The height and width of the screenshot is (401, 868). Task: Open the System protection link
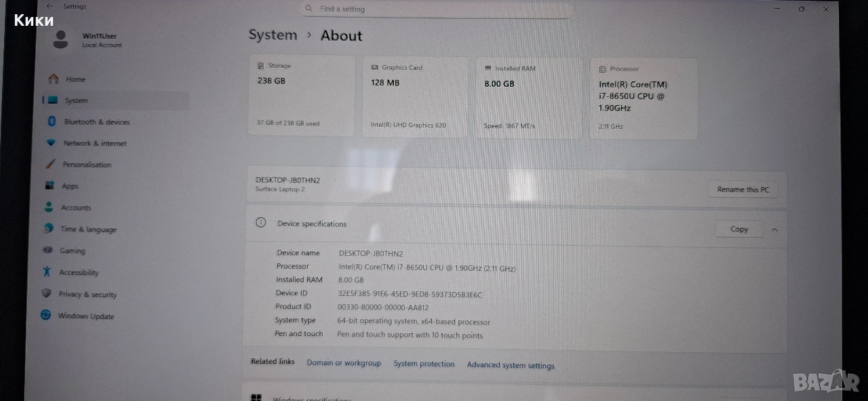[424, 364]
